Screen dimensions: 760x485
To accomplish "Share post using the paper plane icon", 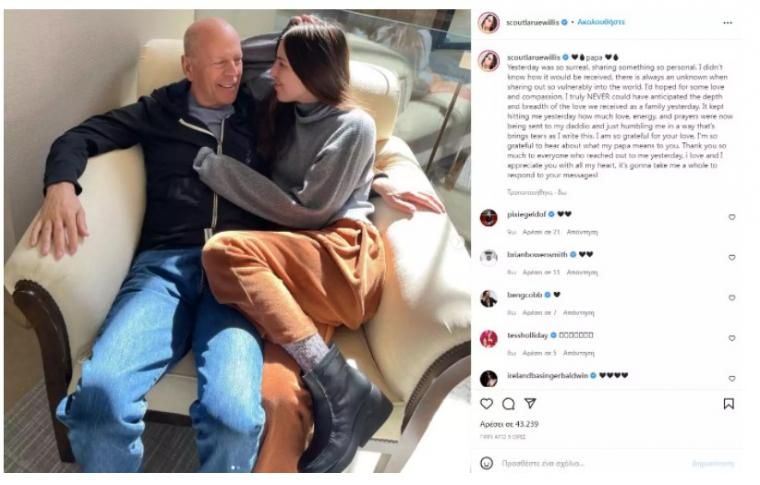I will (x=530, y=403).
